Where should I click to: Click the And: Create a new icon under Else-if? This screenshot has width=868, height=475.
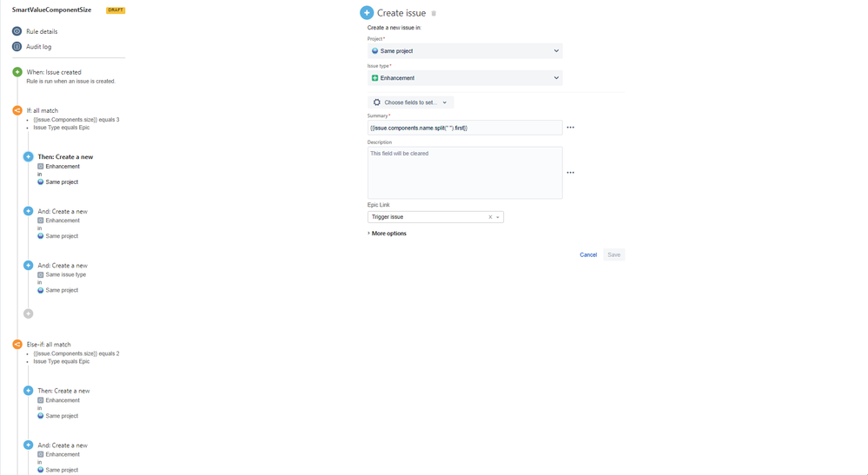click(x=28, y=445)
